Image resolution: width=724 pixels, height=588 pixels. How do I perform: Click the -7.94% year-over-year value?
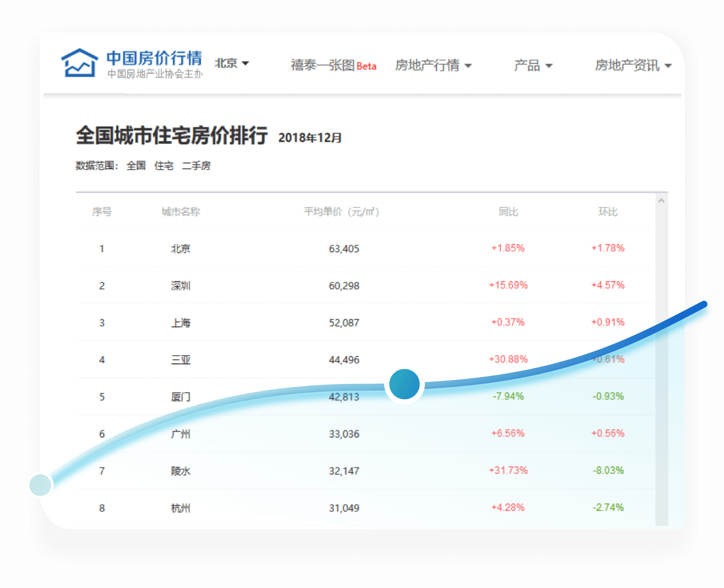coord(508,396)
